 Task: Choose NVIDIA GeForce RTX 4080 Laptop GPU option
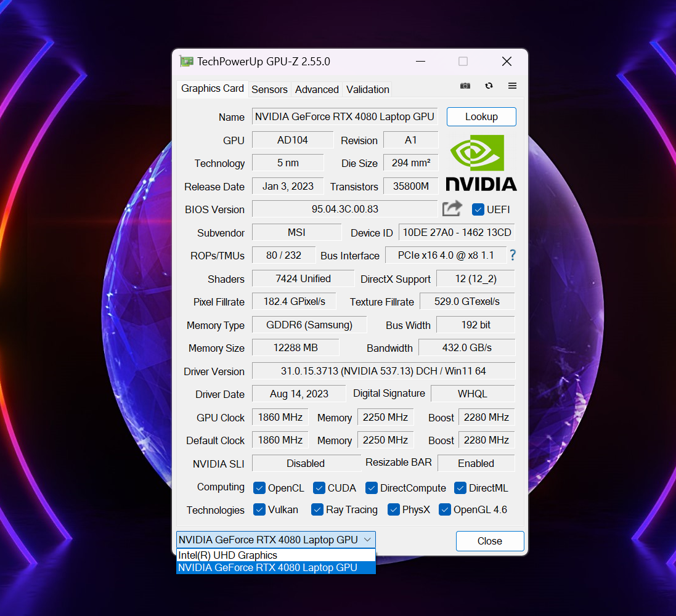(x=276, y=568)
